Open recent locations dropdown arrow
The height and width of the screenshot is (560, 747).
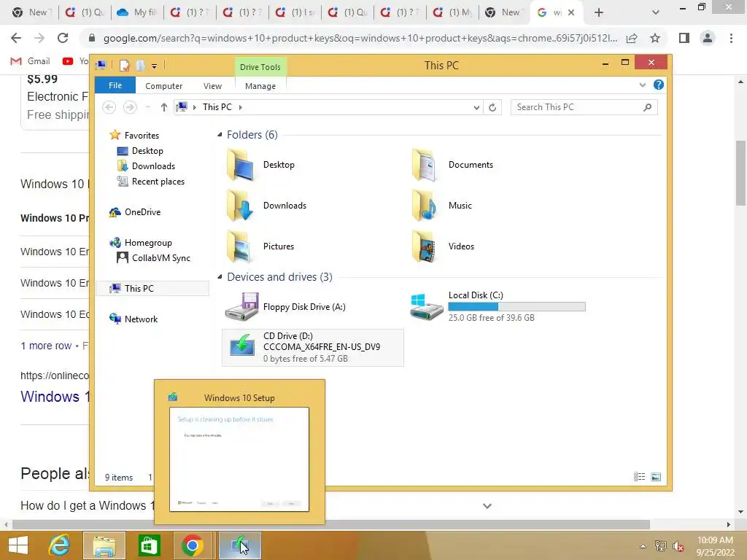pyautogui.click(x=147, y=107)
